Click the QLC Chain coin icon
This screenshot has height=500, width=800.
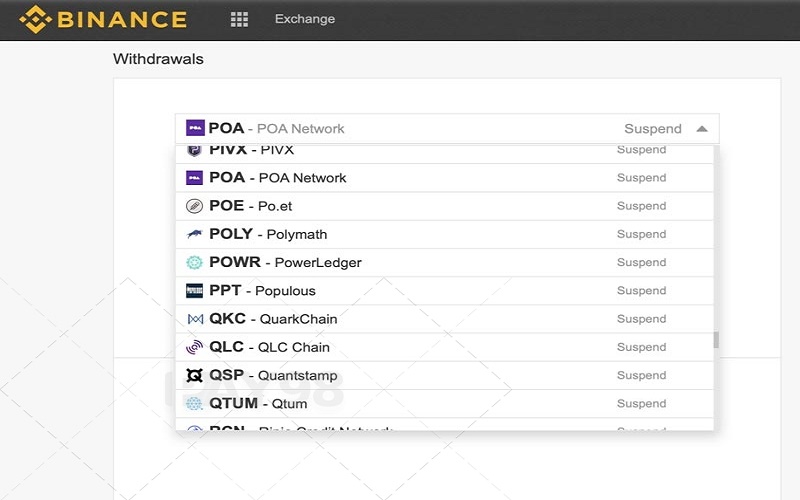(194, 347)
